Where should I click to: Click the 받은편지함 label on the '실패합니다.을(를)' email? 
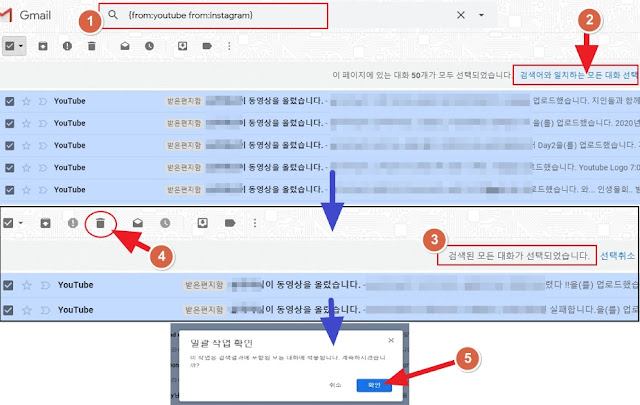coord(204,310)
